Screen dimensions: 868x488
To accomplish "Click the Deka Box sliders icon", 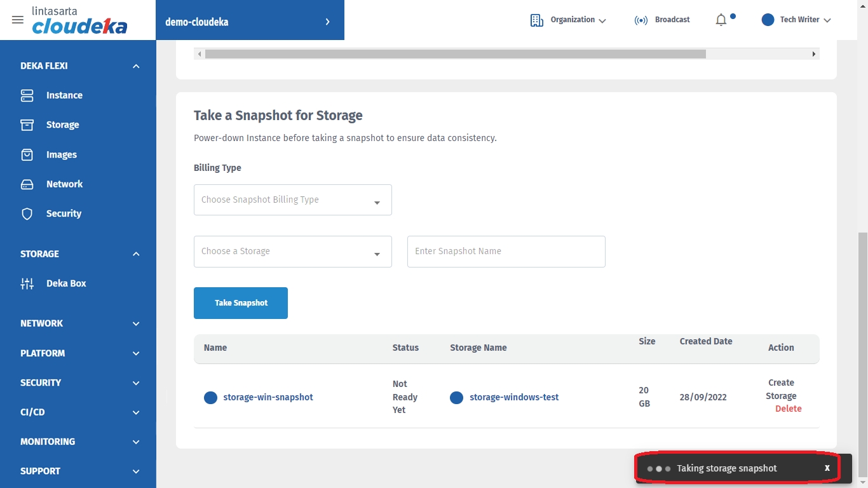I will pyautogui.click(x=27, y=283).
